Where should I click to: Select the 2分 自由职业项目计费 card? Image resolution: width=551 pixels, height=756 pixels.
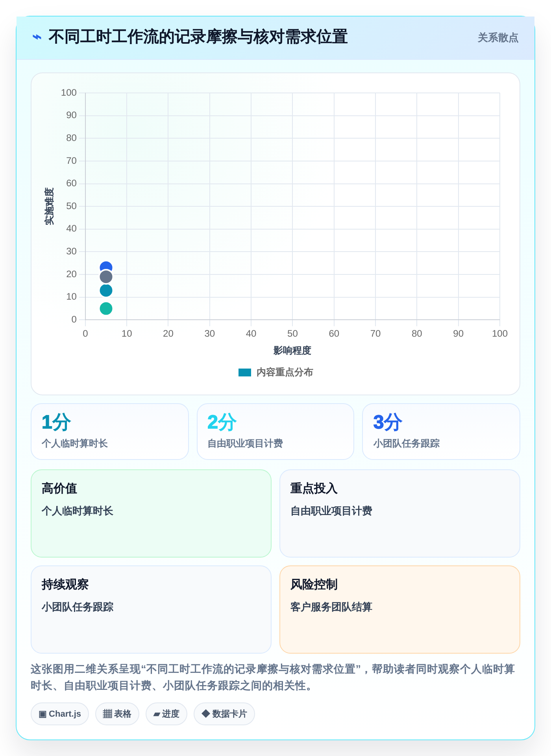point(275,432)
